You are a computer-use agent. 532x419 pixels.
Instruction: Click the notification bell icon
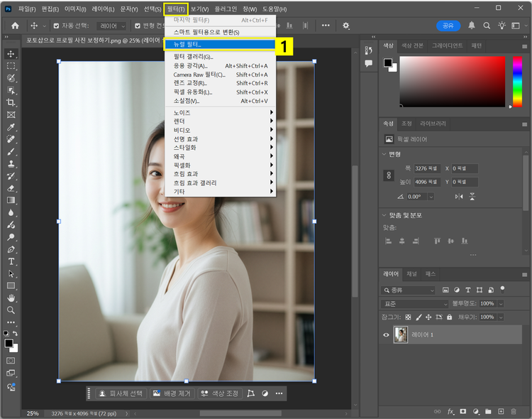coord(472,26)
